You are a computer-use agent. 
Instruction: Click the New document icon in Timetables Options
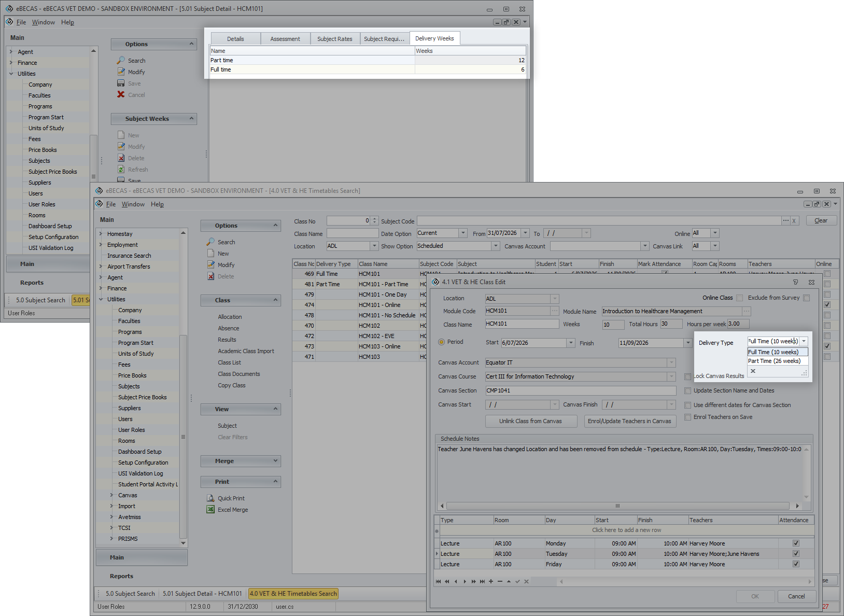(210, 253)
